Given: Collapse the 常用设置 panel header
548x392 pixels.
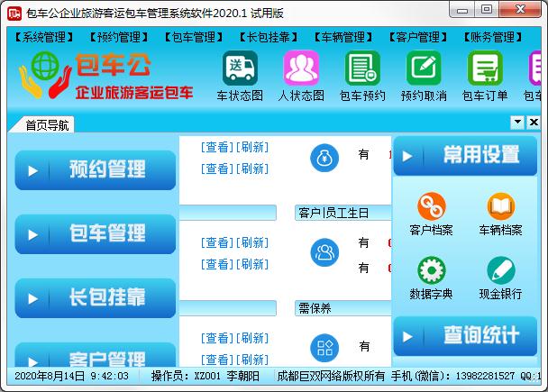Looking at the screenshot, I should coord(465,155).
